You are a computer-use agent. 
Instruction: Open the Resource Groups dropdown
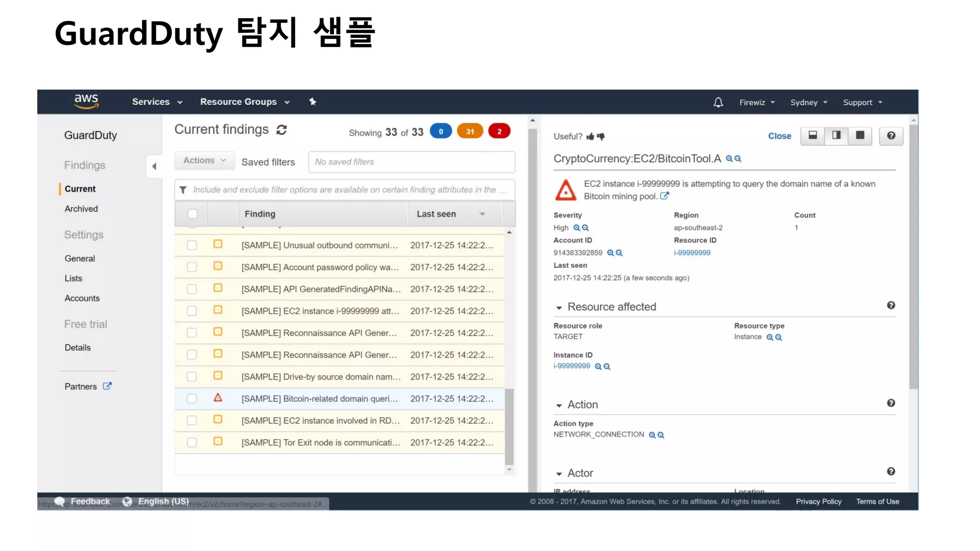tap(245, 102)
